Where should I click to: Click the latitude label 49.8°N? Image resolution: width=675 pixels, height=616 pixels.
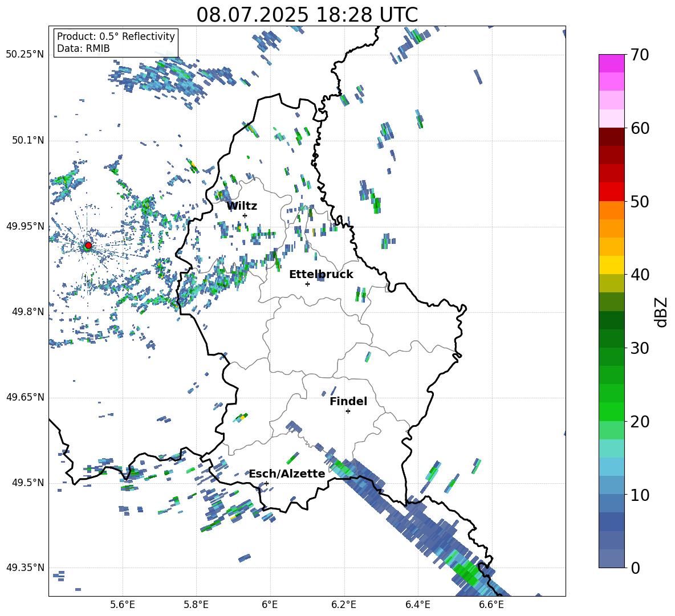pyautogui.click(x=28, y=312)
